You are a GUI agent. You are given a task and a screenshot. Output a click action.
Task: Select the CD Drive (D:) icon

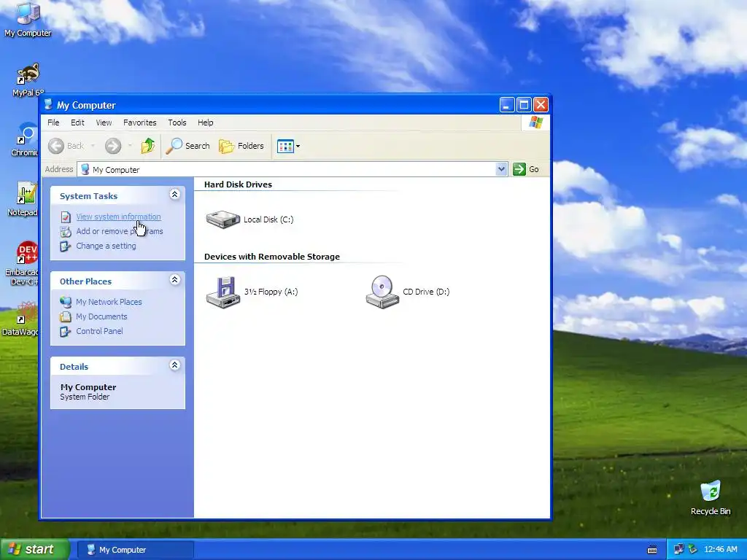click(382, 292)
